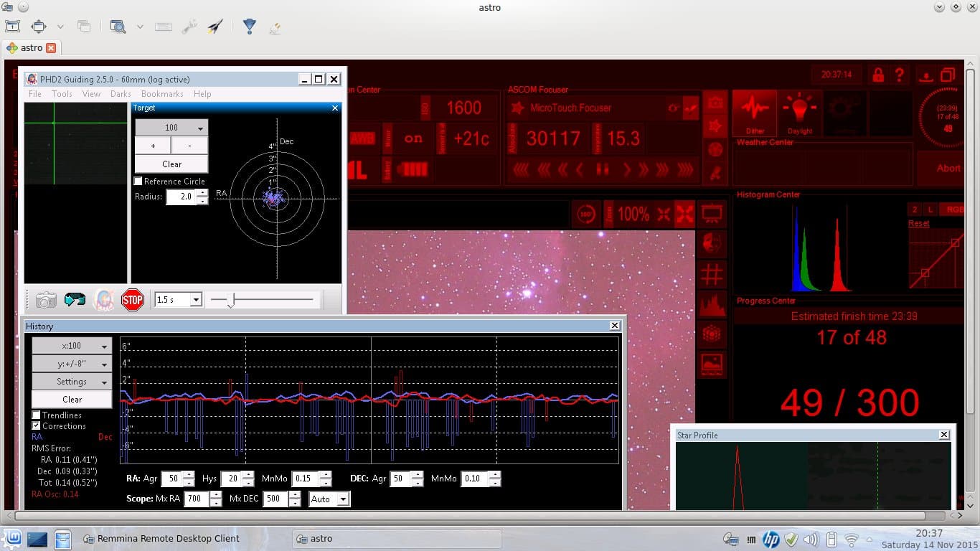Open the PHD2 View menu
The height and width of the screenshot is (551, 980).
[x=91, y=94]
